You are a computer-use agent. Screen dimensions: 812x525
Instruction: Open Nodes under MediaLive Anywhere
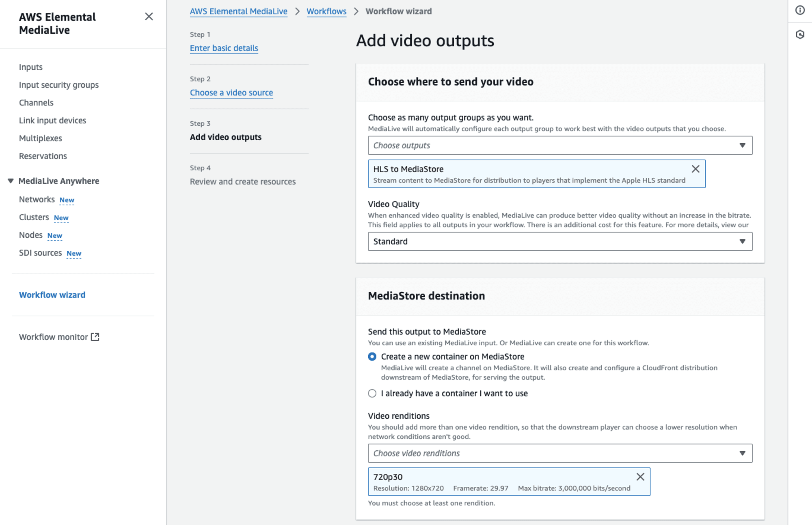point(31,235)
